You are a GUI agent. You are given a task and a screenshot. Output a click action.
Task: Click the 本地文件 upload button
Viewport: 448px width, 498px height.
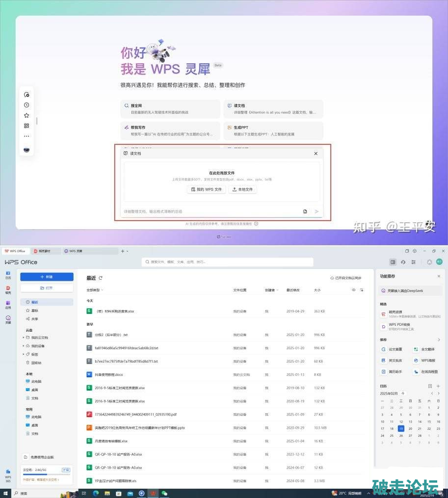242,189
